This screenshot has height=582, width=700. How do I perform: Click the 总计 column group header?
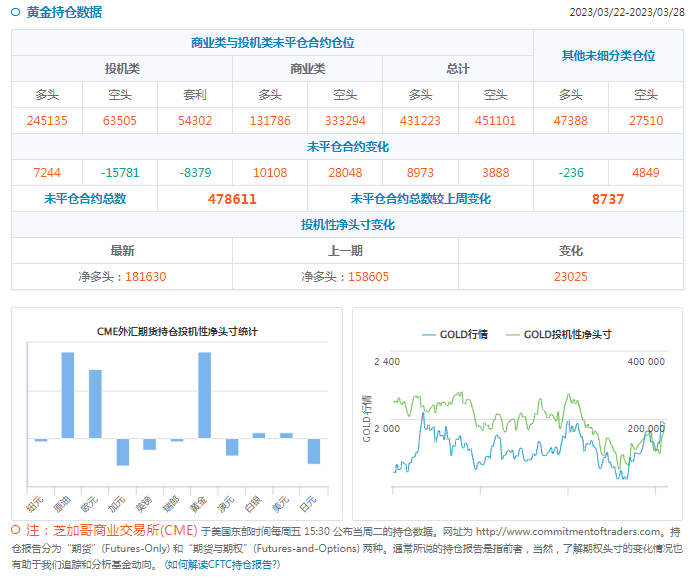(458, 69)
